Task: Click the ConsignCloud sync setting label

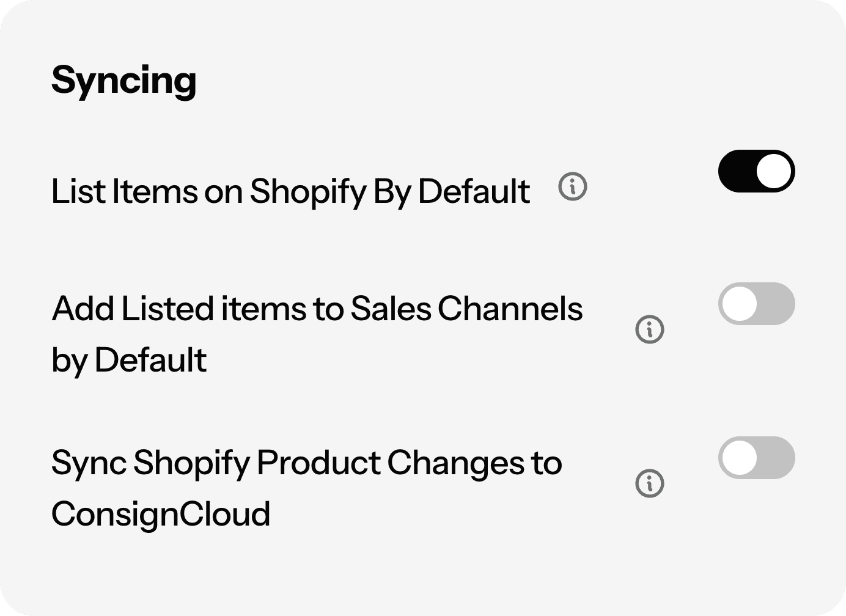Action: click(307, 486)
